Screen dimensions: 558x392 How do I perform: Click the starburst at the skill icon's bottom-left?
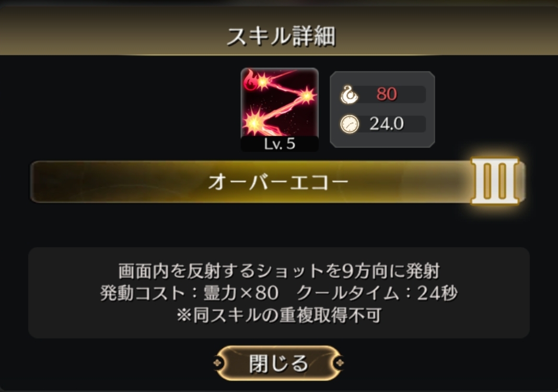[x=254, y=122]
